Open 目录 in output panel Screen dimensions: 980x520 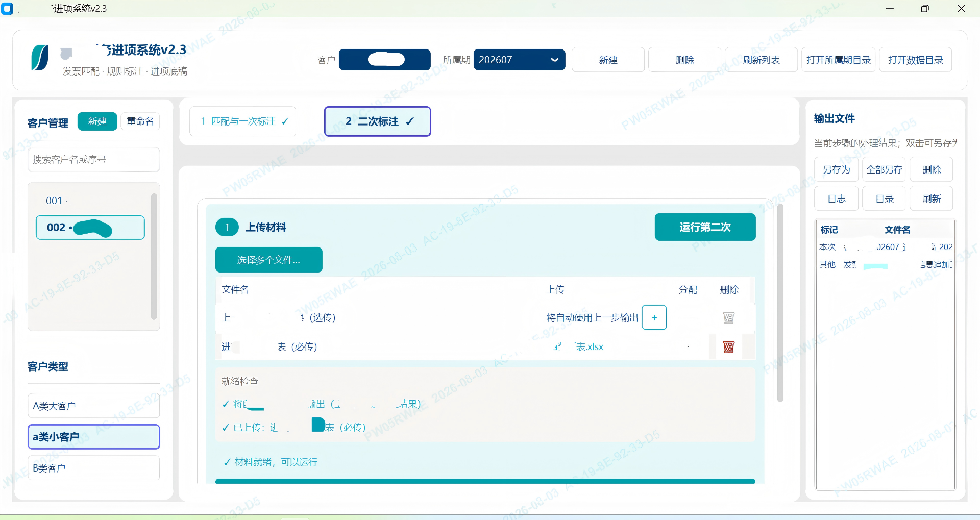tap(884, 199)
